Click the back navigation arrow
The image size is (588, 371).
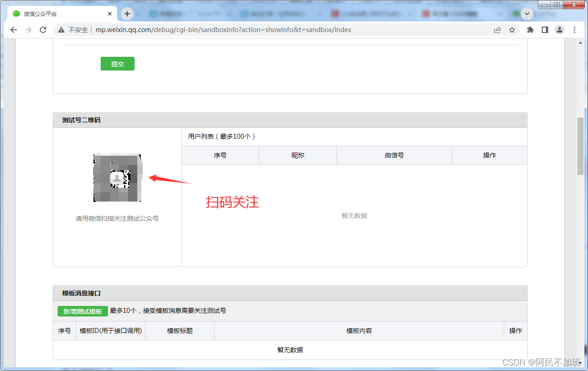(13, 29)
